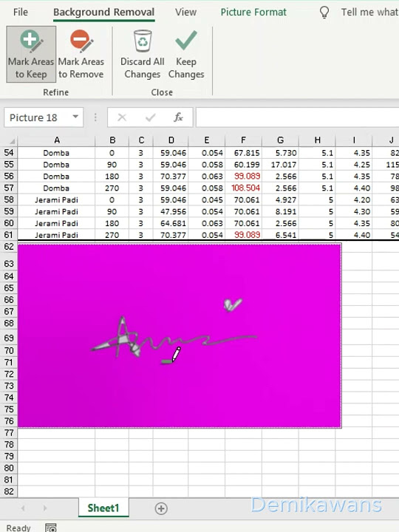The height and width of the screenshot is (532, 399).
Task: Click the Ready status bar text
Action: click(x=18, y=528)
